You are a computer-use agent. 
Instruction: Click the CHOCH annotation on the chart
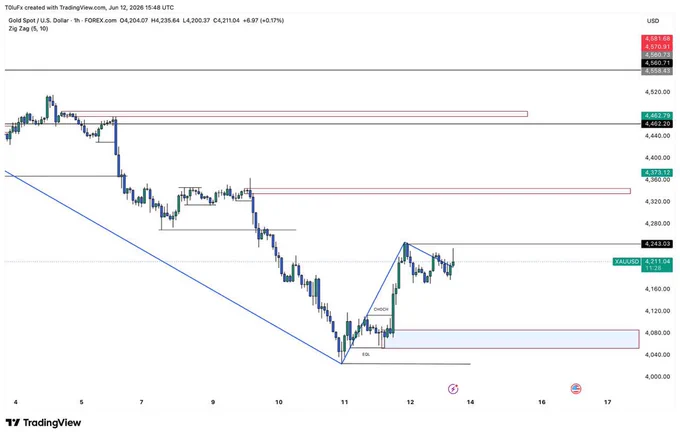(x=381, y=309)
